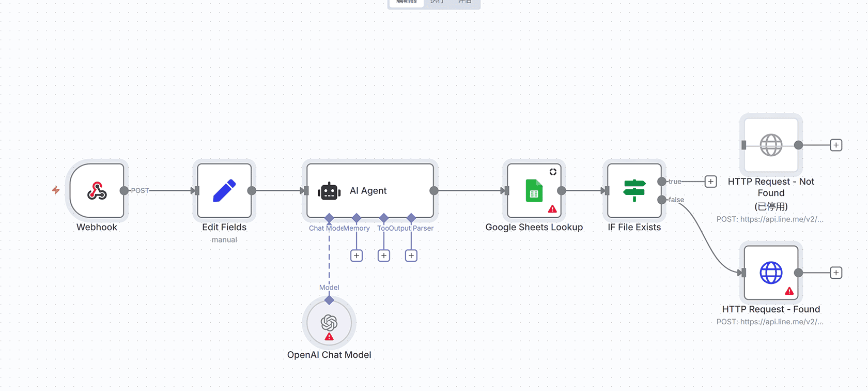
Task: Click the warning triangle on OpenAI Chat Model
Action: (329, 337)
